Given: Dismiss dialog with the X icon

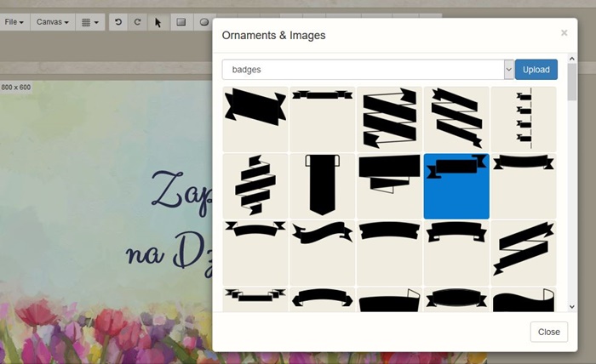Looking at the screenshot, I should 564,33.
